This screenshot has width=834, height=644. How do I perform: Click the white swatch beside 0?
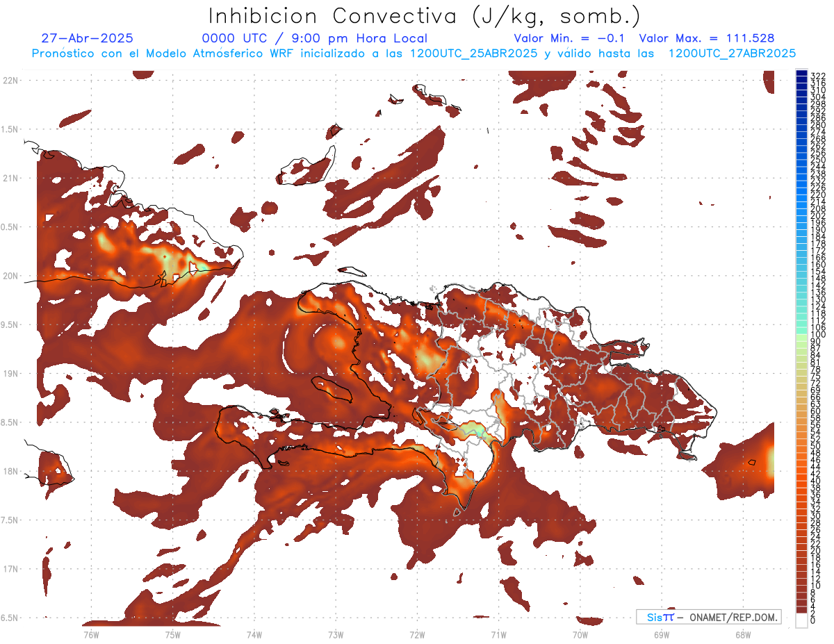click(801, 620)
